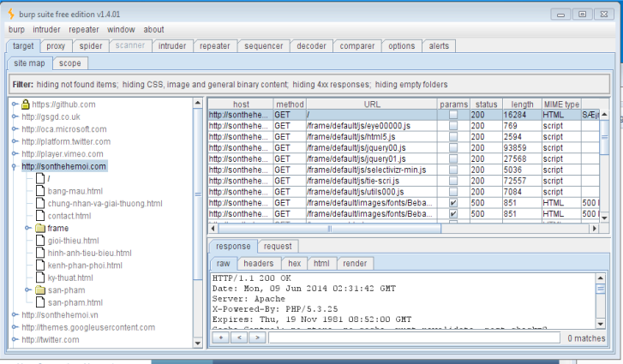Switch to the spider tab
623x364 pixels.
[x=91, y=46]
